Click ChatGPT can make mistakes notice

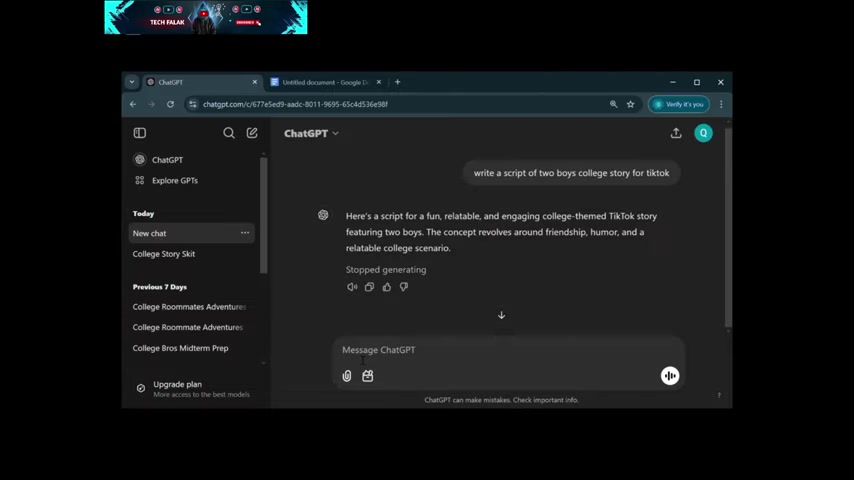point(501,400)
